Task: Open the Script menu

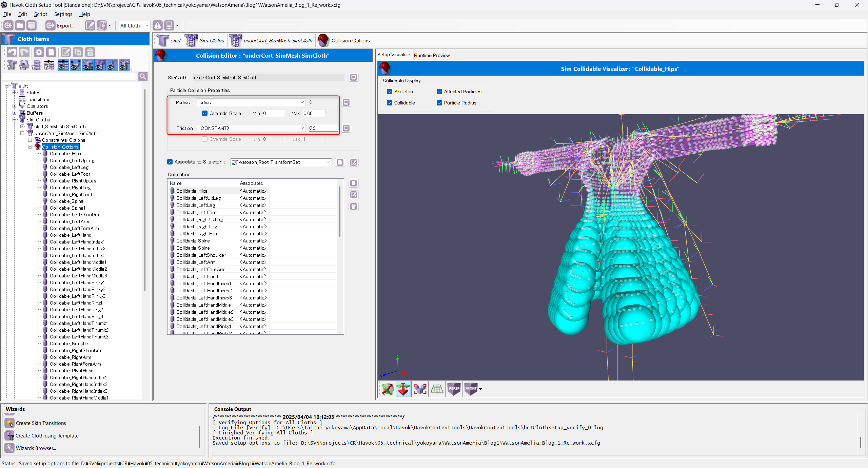Action: pos(40,14)
